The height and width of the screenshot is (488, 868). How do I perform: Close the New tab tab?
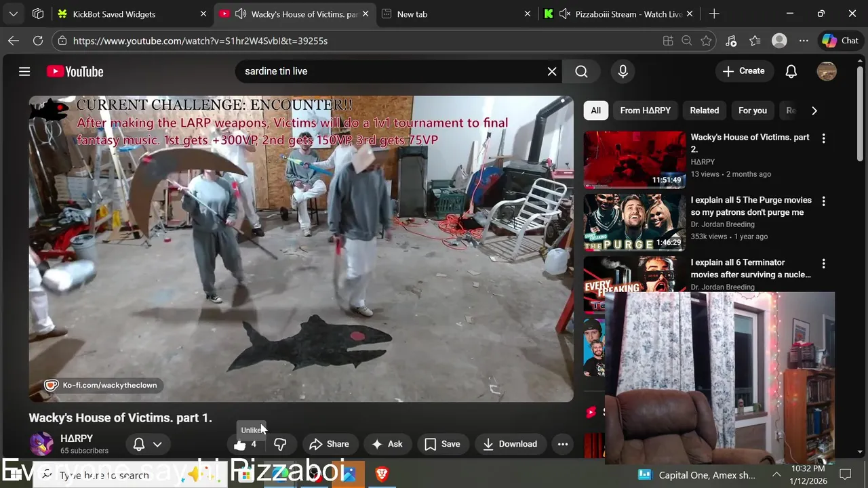(528, 14)
